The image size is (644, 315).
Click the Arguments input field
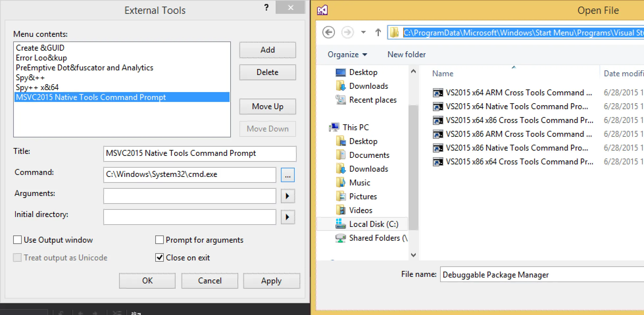tap(190, 196)
